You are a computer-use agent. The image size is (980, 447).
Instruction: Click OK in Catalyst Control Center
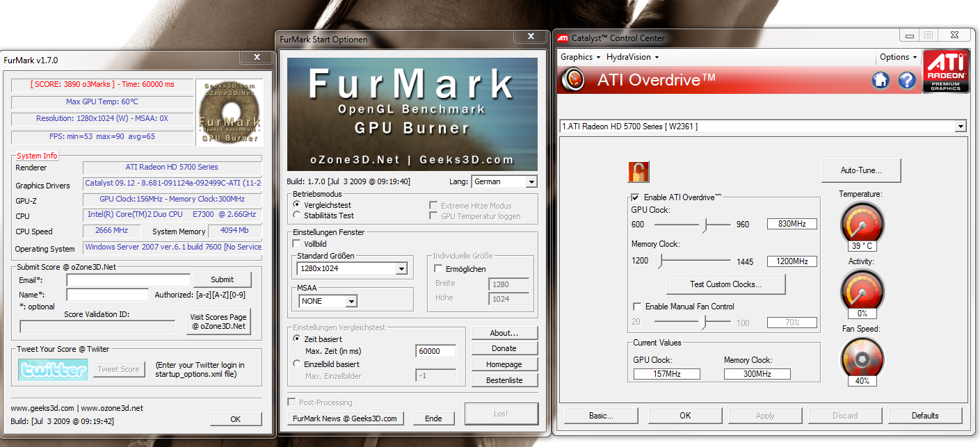[x=685, y=416]
